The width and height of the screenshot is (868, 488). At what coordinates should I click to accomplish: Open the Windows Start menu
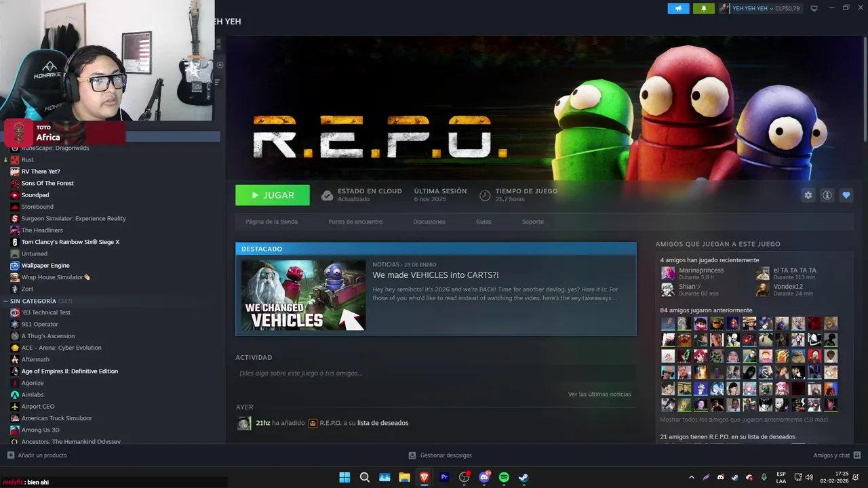344,477
